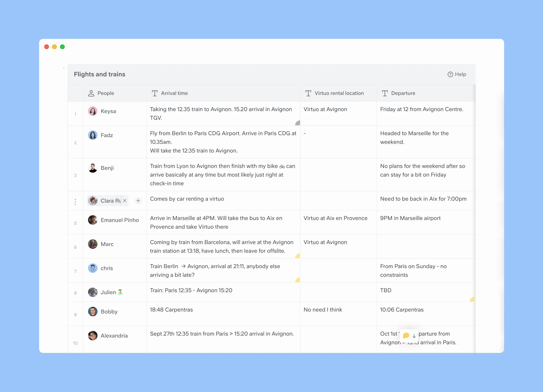Select cell 'Comes by car renting a virtuo'
Screen dimensions: 543x392
tap(223, 201)
